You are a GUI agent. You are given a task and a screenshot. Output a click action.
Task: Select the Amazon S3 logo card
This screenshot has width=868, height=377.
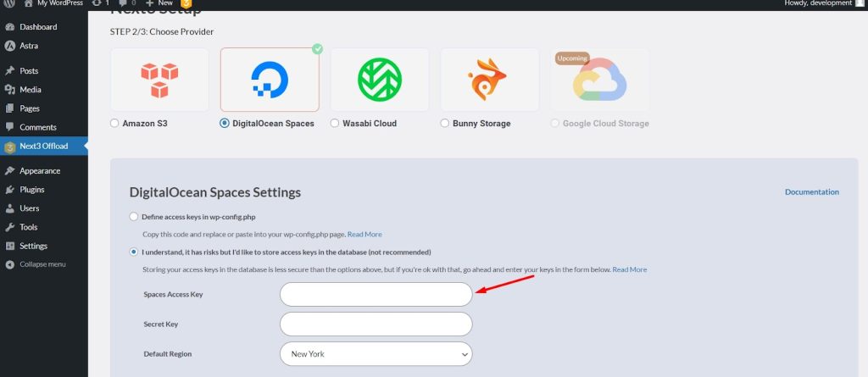pos(159,80)
